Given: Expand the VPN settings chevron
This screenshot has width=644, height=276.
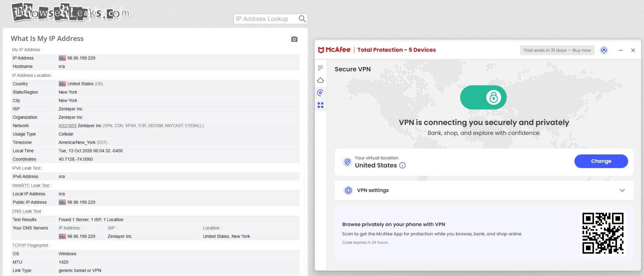Looking at the screenshot, I should tap(622, 190).
